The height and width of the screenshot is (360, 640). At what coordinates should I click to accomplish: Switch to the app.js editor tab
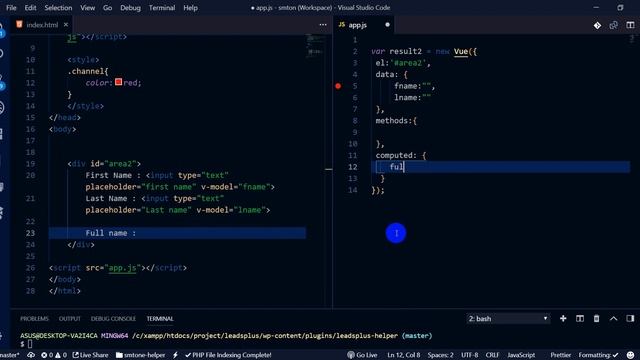[x=358, y=25]
